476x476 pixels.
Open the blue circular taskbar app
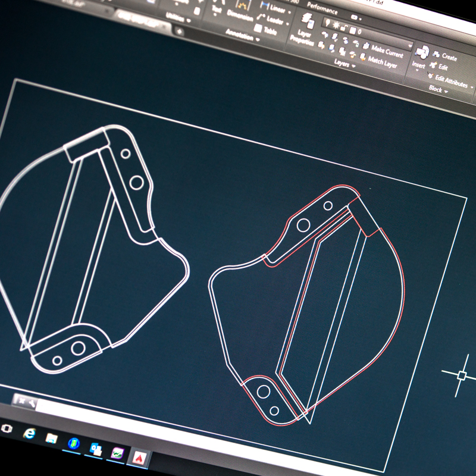click(74, 443)
